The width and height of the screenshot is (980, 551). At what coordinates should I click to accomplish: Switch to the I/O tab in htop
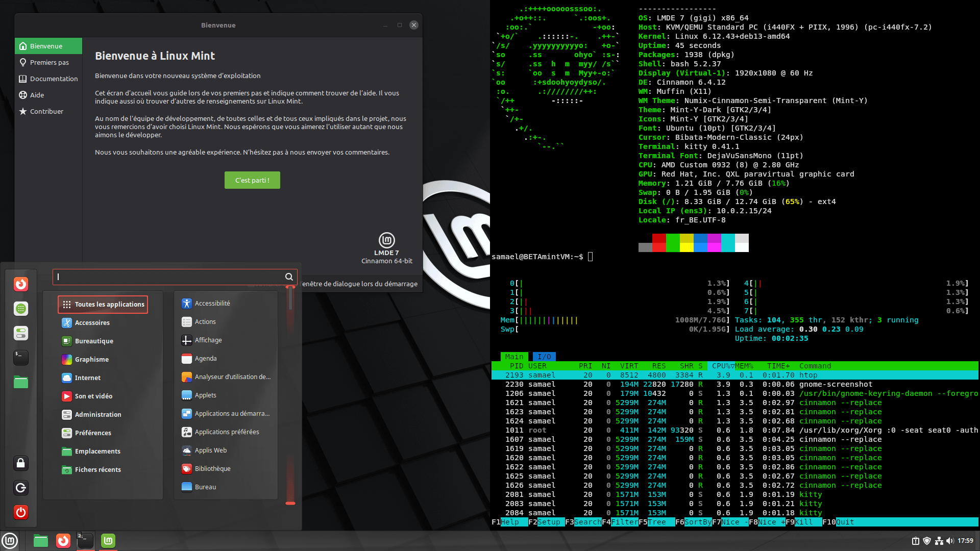(x=544, y=357)
